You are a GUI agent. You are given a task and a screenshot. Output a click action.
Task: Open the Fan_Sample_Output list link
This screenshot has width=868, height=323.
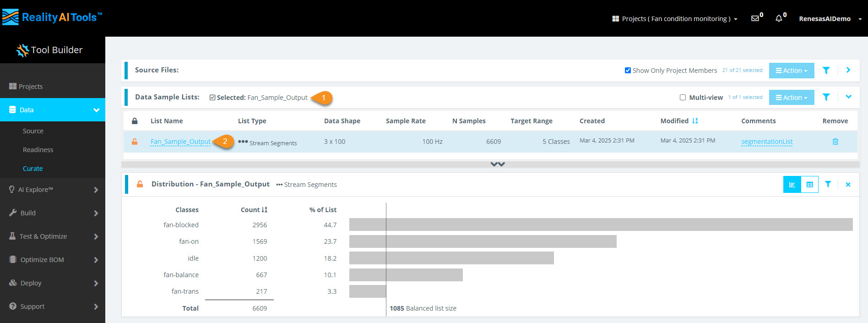180,142
